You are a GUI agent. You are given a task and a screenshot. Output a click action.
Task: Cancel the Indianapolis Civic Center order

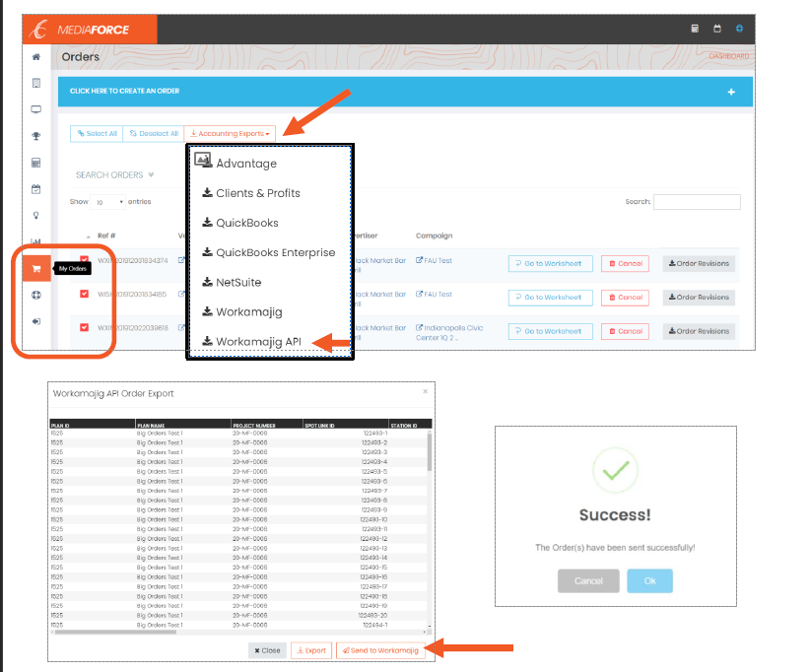(x=625, y=331)
